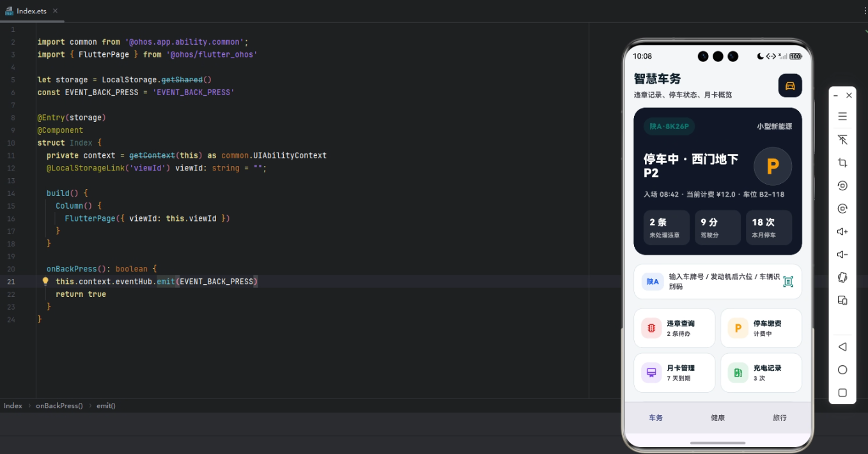Minimize the emulator toolbar panel
868x454 pixels.
tap(836, 95)
